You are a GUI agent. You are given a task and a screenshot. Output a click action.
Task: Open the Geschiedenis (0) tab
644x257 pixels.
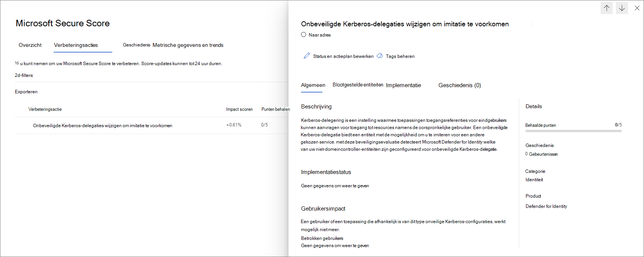coord(459,85)
